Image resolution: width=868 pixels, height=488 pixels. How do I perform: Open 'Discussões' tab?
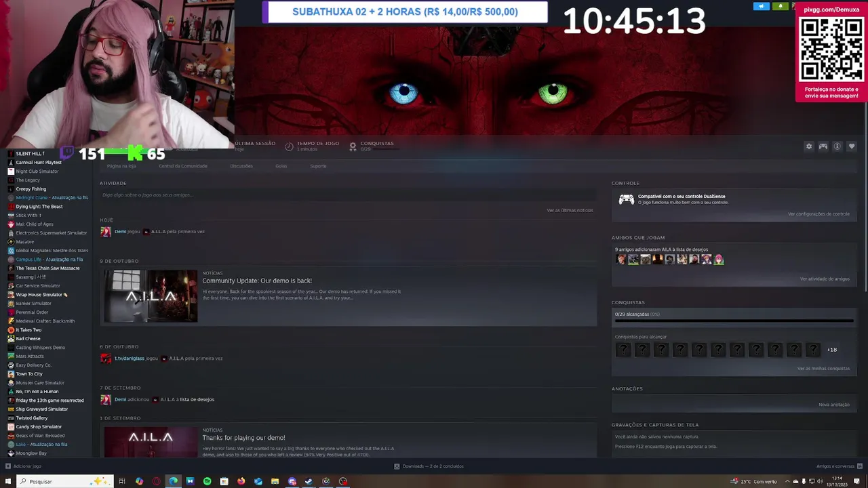241,166
